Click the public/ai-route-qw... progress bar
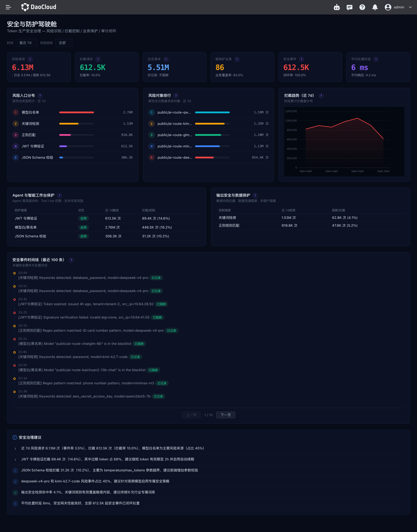 tap(212, 112)
